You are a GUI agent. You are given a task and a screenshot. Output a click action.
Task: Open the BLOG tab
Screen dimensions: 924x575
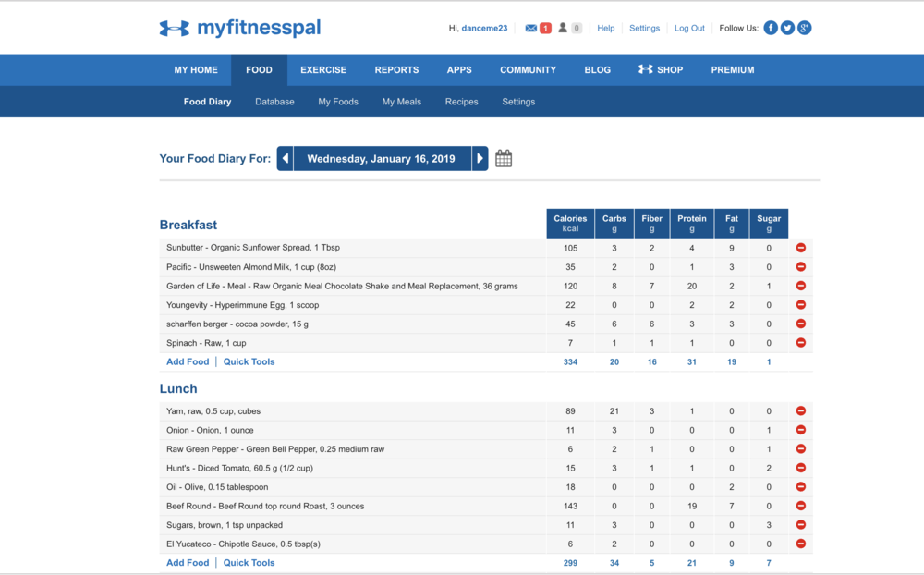(598, 69)
